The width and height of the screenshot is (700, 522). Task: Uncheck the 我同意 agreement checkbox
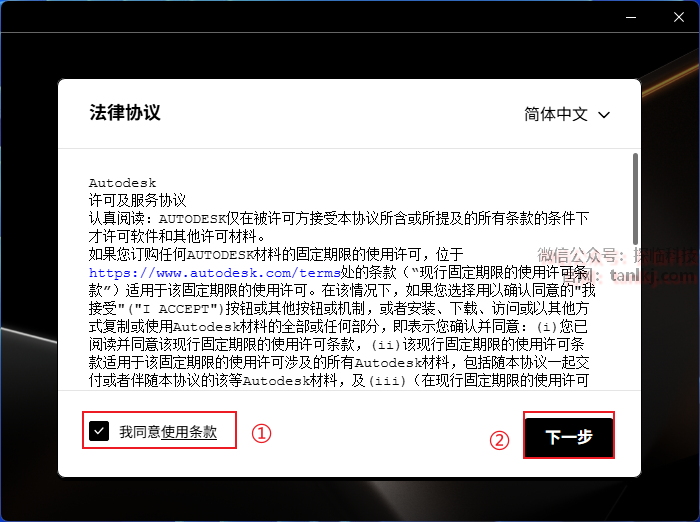click(x=99, y=431)
